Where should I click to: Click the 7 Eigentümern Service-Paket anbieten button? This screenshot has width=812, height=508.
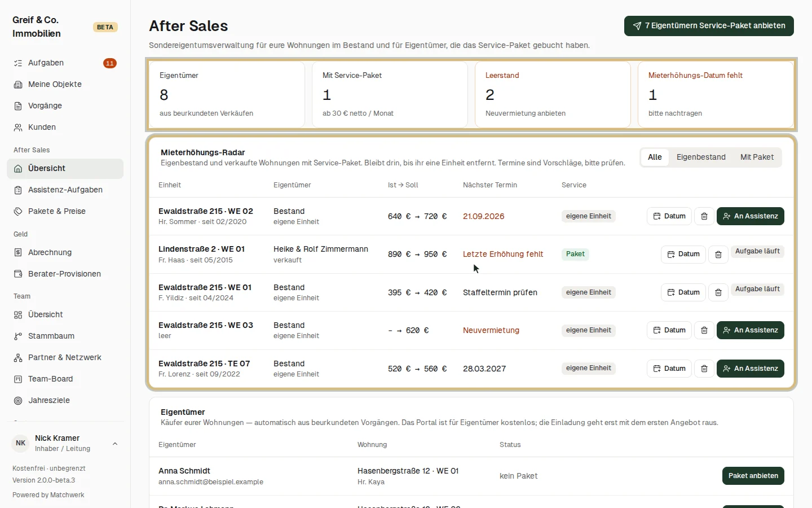tap(709, 26)
